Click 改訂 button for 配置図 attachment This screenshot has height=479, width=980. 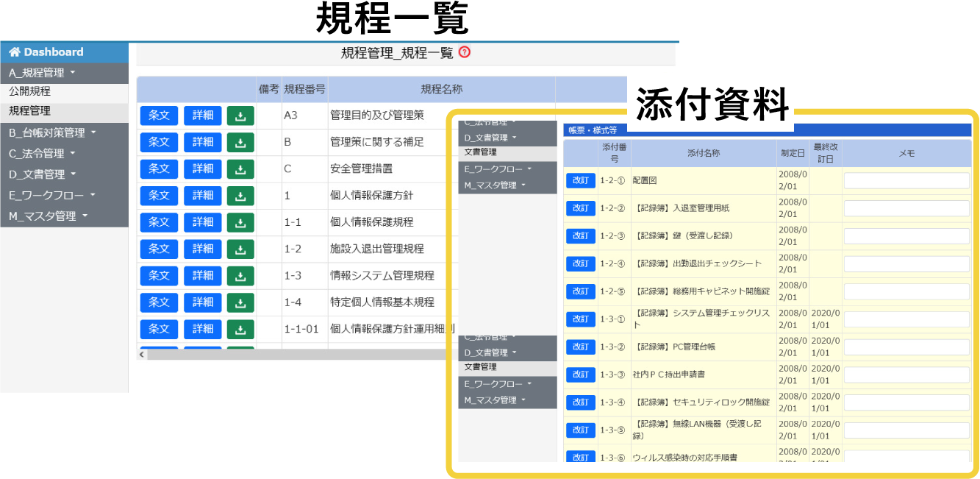[581, 180]
